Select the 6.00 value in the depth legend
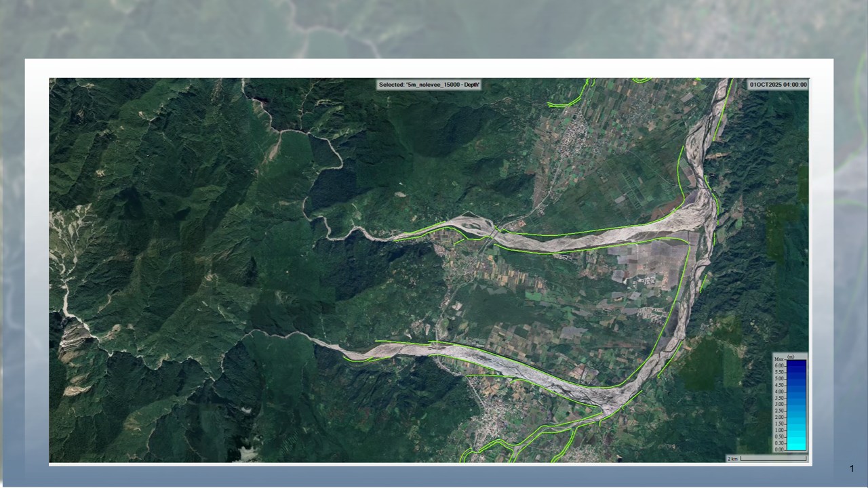868x488 pixels. coord(779,366)
